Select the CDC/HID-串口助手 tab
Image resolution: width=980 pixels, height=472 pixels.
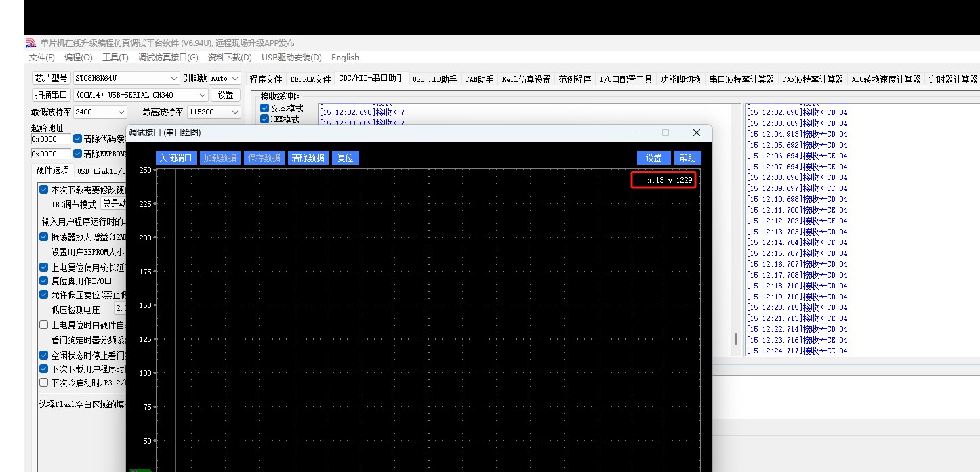coord(371,79)
